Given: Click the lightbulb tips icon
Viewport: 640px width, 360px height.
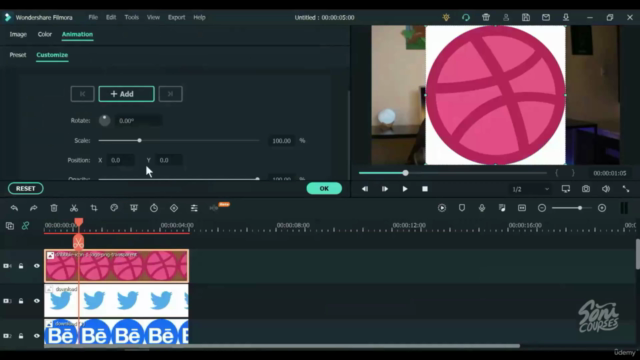Looking at the screenshot, I should (446, 18).
